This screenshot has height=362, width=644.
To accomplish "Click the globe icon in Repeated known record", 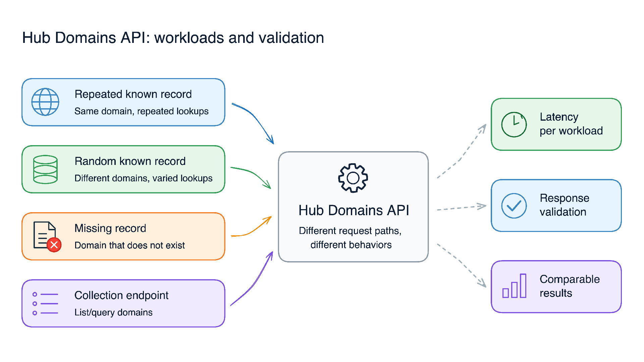I will click(45, 102).
